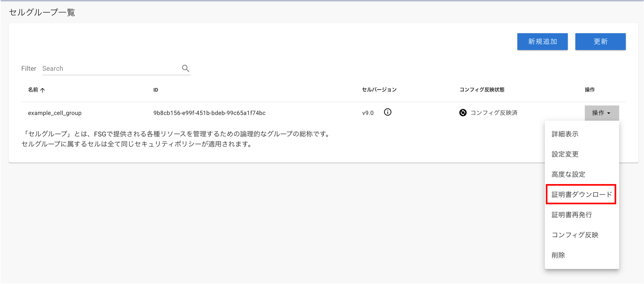
Task: Choose 証明書再発行 from the menu
Action: (582, 215)
